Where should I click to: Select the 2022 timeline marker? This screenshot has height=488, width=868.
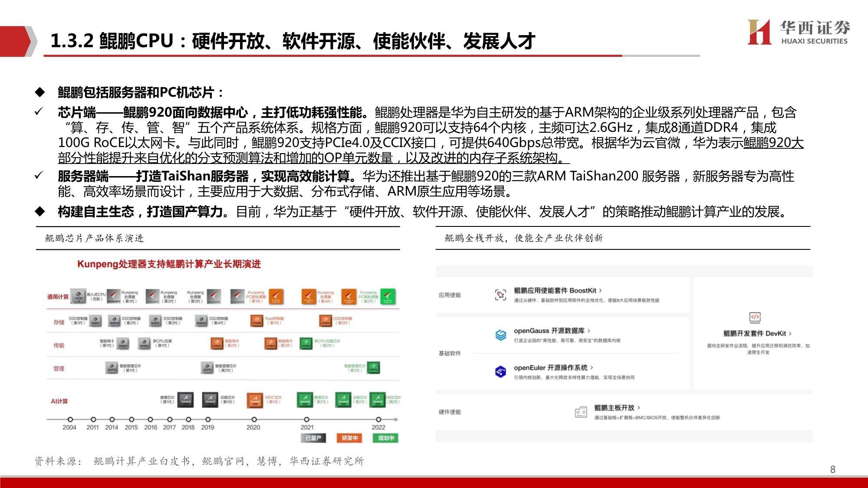click(378, 419)
